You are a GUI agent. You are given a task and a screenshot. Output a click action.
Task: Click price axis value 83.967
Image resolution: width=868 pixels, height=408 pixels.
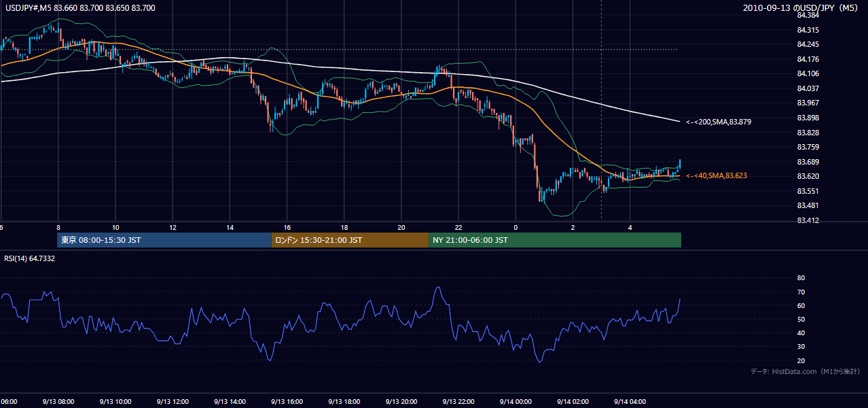[808, 103]
